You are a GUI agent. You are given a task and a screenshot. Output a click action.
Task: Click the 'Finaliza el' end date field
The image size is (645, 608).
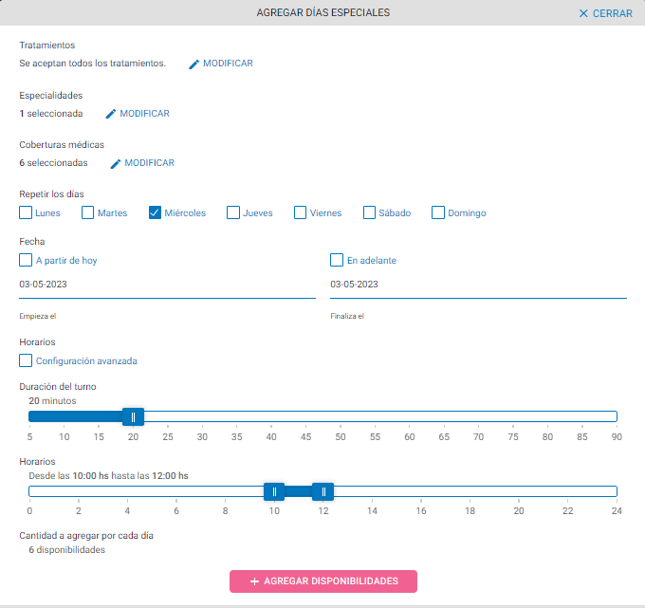[477, 284]
